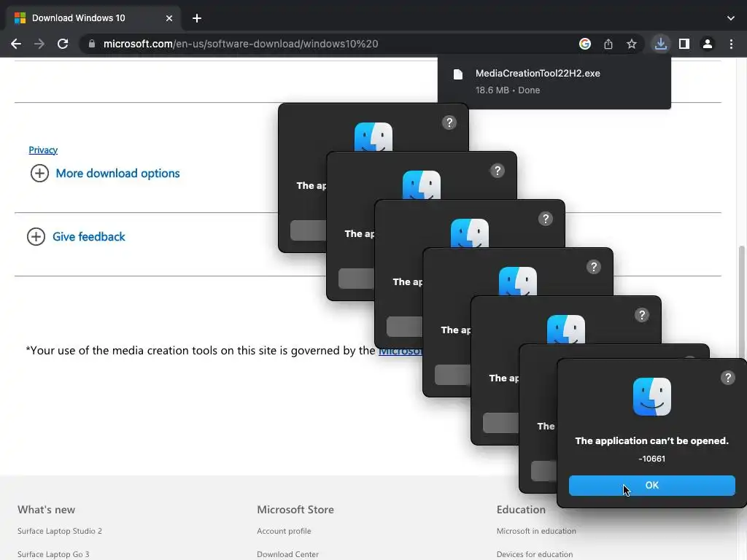
Task: Open Surface Laptop Go 3 link
Action: click(53, 554)
